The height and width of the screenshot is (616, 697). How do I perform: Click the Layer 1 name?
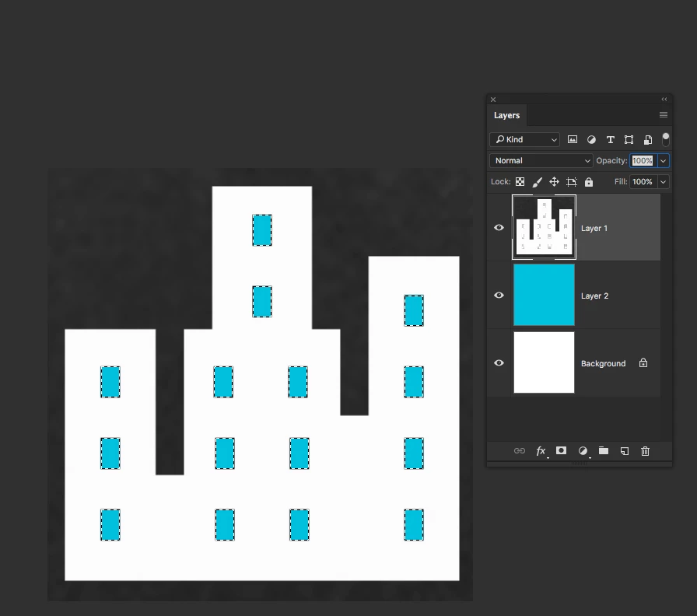(594, 228)
